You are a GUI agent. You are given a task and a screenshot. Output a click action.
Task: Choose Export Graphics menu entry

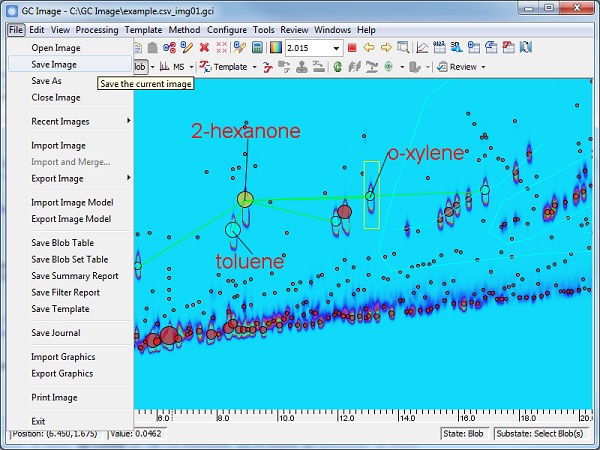click(x=62, y=373)
